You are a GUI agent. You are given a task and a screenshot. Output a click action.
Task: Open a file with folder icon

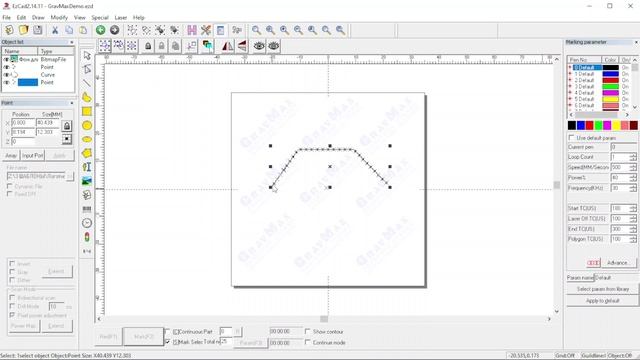tap(24, 30)
